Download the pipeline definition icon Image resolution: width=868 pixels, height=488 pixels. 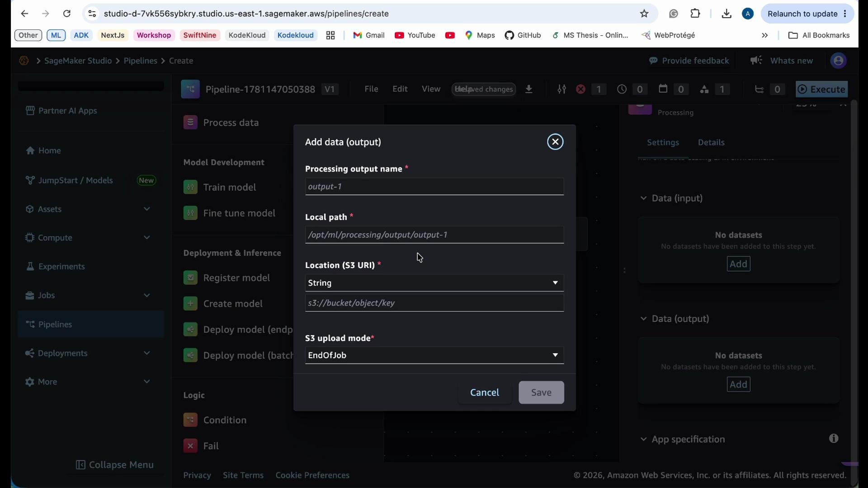529,89
